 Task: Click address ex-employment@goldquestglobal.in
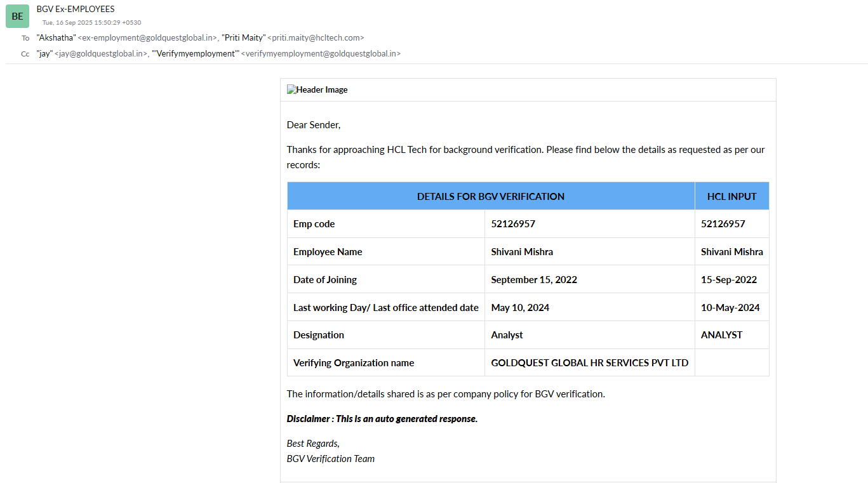pyautogui.click(x=147, y=38)
